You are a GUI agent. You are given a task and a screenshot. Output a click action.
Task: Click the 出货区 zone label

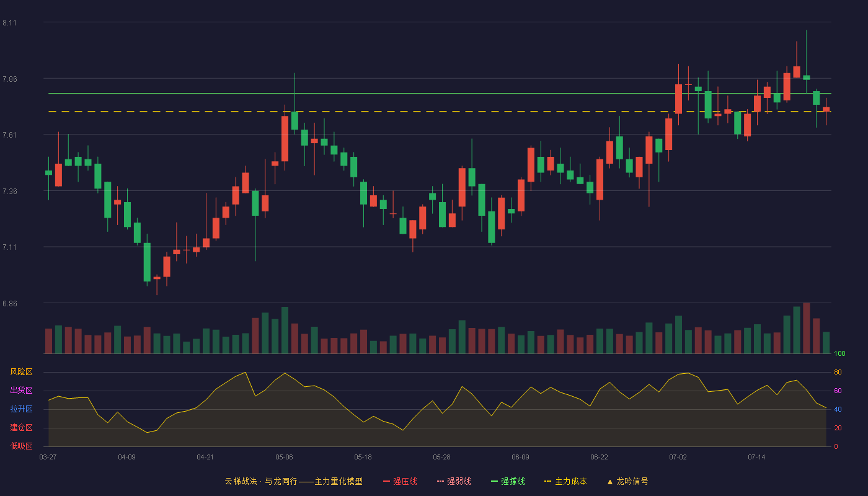(x=21, y=391)
